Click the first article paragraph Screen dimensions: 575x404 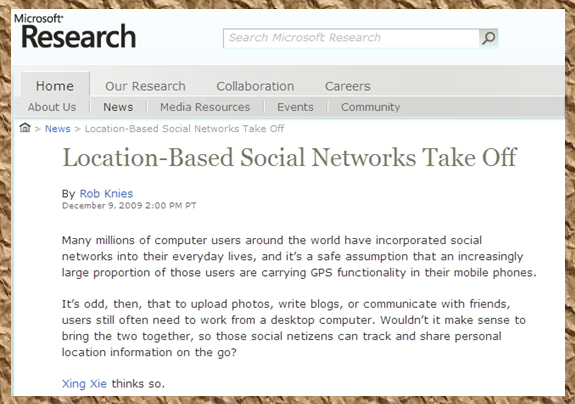click(299, 256)
